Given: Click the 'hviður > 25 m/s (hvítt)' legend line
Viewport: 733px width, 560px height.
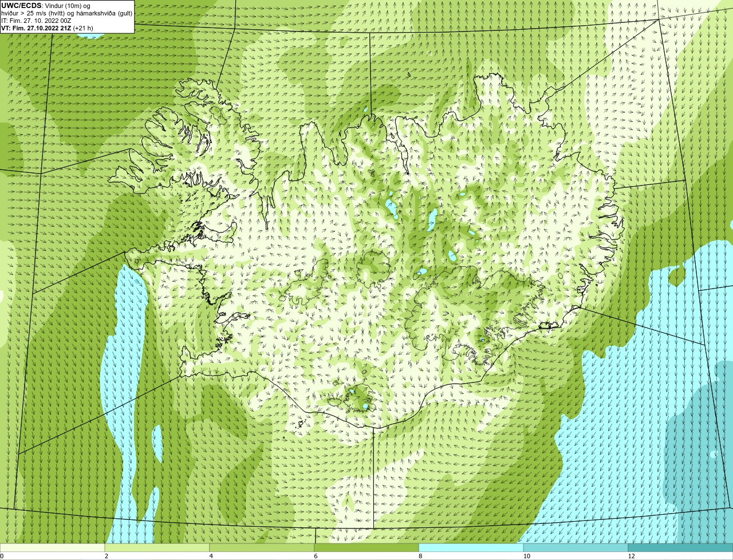Looking at the screenshot, I should 67,13.
